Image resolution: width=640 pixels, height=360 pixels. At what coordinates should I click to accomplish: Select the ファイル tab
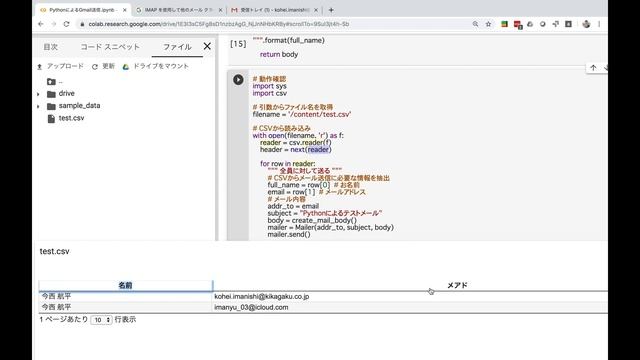point(177,47)
